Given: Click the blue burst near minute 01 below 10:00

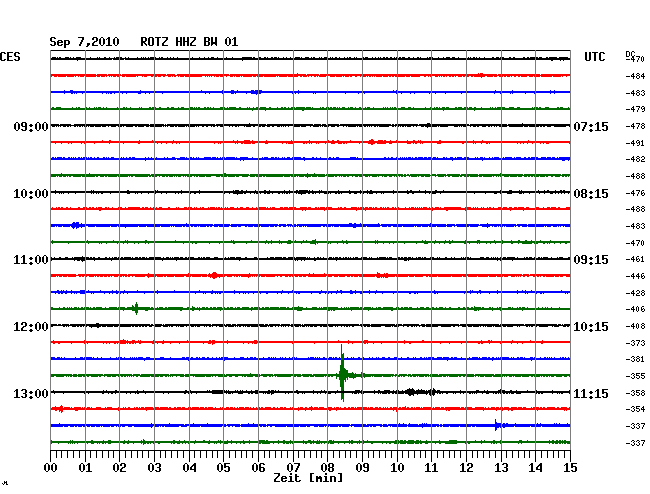Looking at the screenshot, I should tap(76, 225).
